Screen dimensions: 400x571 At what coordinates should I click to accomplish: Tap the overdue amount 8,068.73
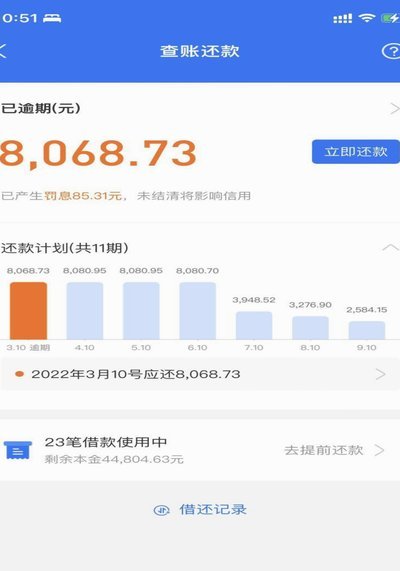pyautogui.click(x=98, y=153)
